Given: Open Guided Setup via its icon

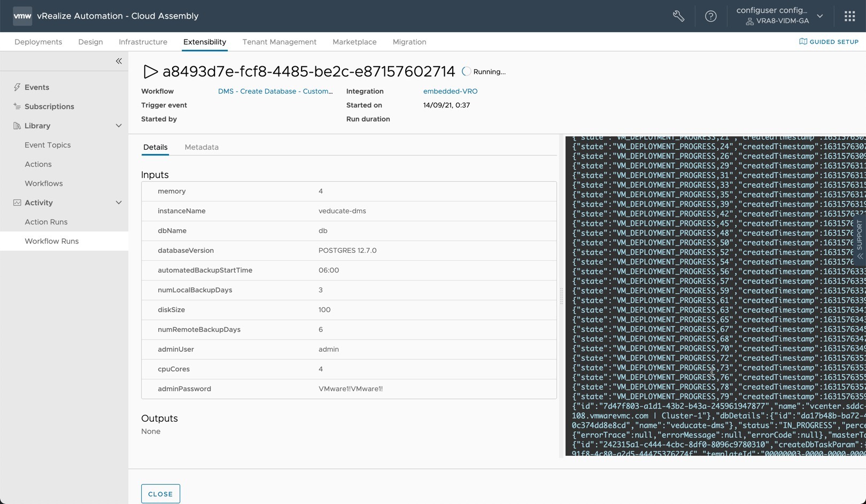Looking at the screenshot, I should point(802,41).
